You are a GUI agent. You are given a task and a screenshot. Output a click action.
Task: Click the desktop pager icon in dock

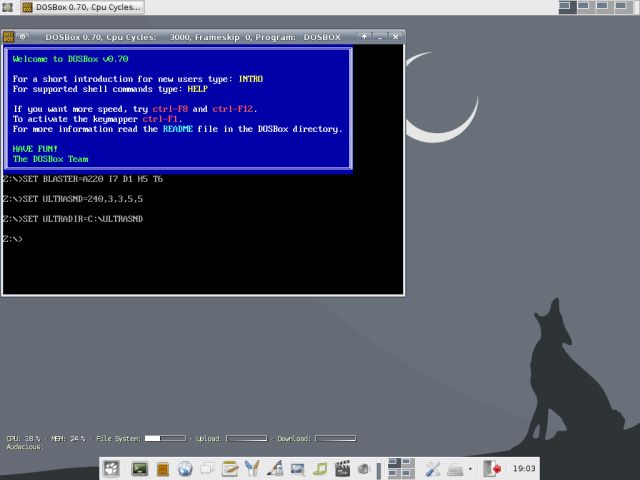pyautogui.click(x=400, y=468)
